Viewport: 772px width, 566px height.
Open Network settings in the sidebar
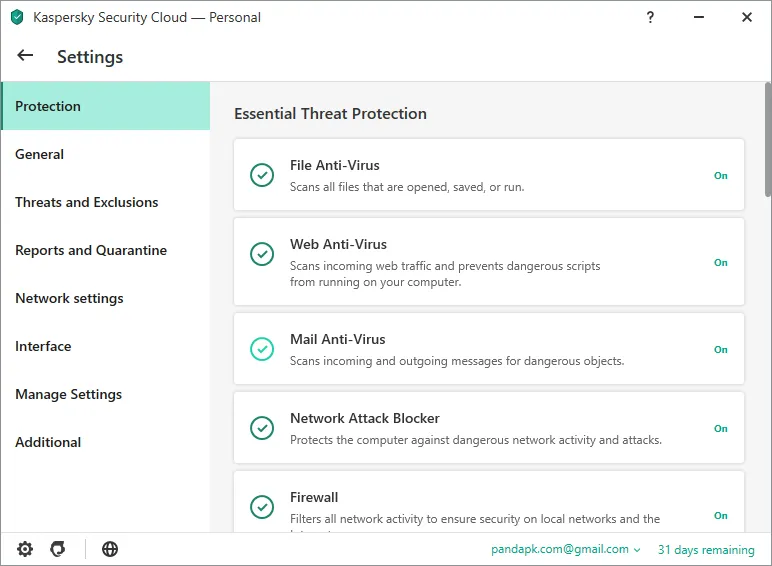pyautogui.click(x=70, y=298)
